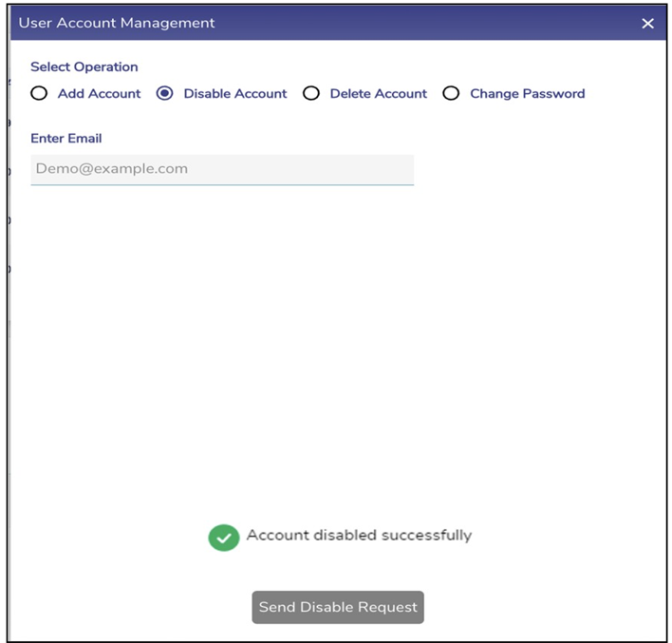The width and height of the screenshot is (672, 643).
Task: Click the selected Disable Account radio circle
Action: 164,94
